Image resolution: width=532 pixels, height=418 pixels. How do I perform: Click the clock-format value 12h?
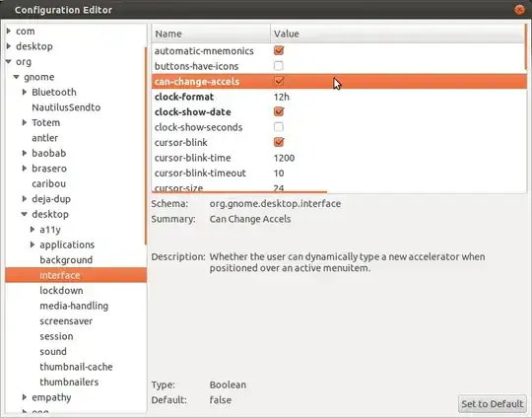[282, 97]
